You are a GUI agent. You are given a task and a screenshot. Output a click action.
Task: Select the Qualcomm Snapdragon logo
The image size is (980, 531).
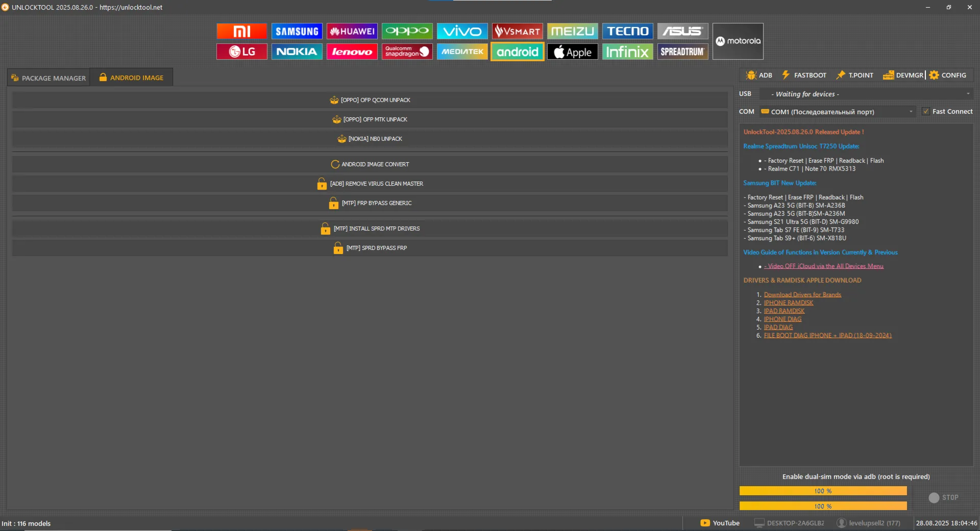click(407, 52)
